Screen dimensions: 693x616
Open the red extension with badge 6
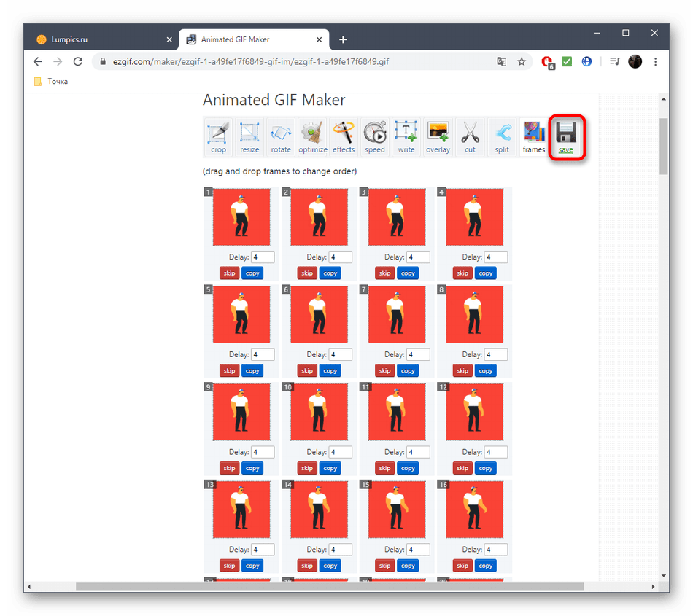[x=548, y=62]
